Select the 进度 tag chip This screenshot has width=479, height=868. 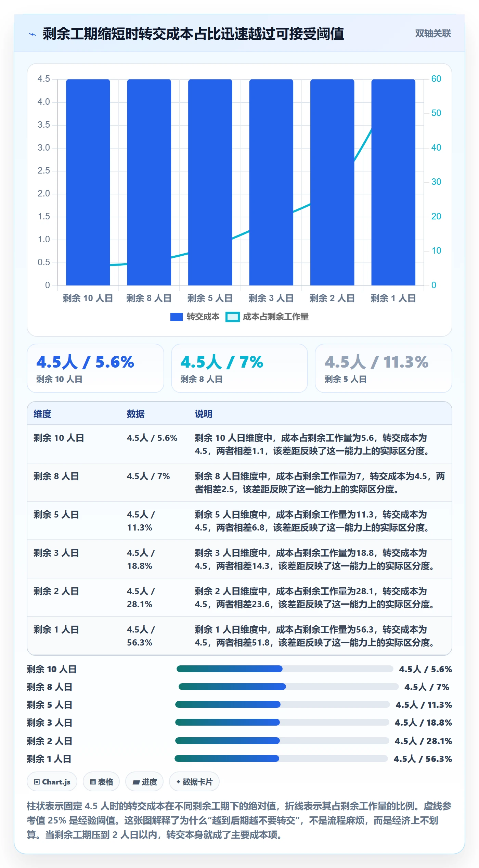tap(144, 782)
